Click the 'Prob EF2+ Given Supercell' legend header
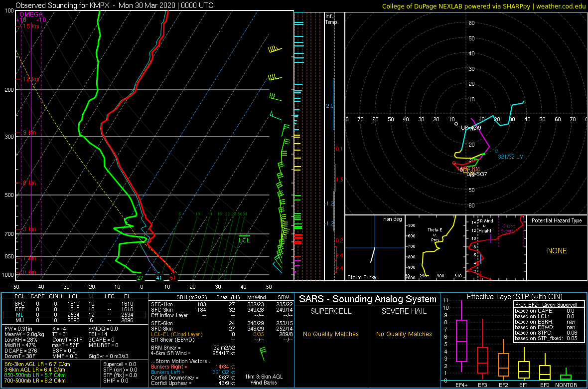The height and width of the screenshot is (389, 588). (x=546, y=304)
